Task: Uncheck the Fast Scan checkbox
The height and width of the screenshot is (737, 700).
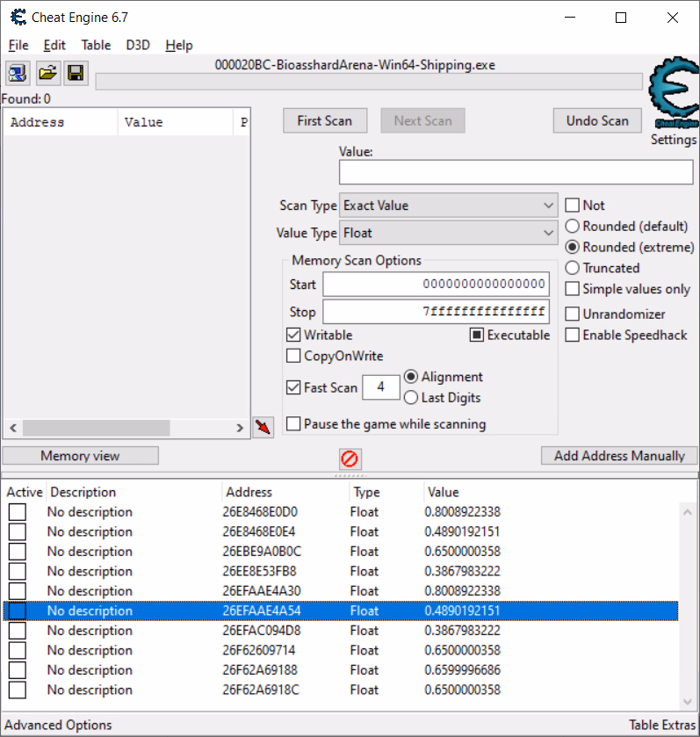Action: [x=294, y=387]
